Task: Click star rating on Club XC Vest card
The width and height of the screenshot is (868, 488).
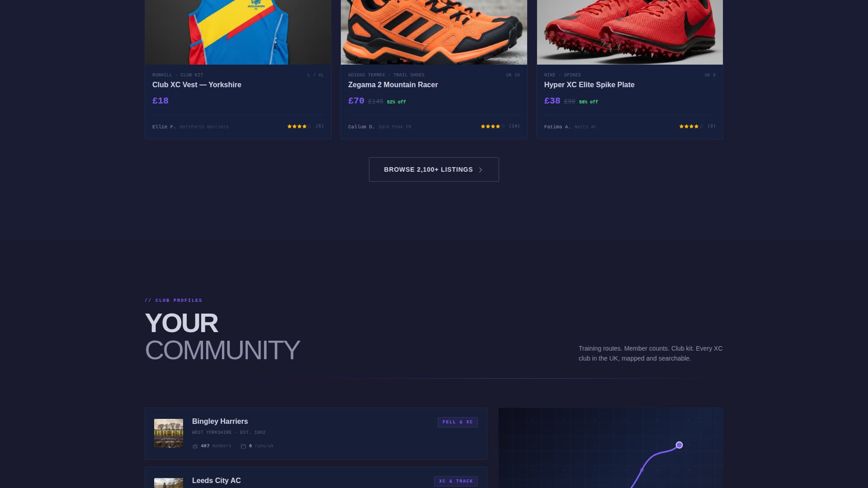Action: tap(299, 127)
